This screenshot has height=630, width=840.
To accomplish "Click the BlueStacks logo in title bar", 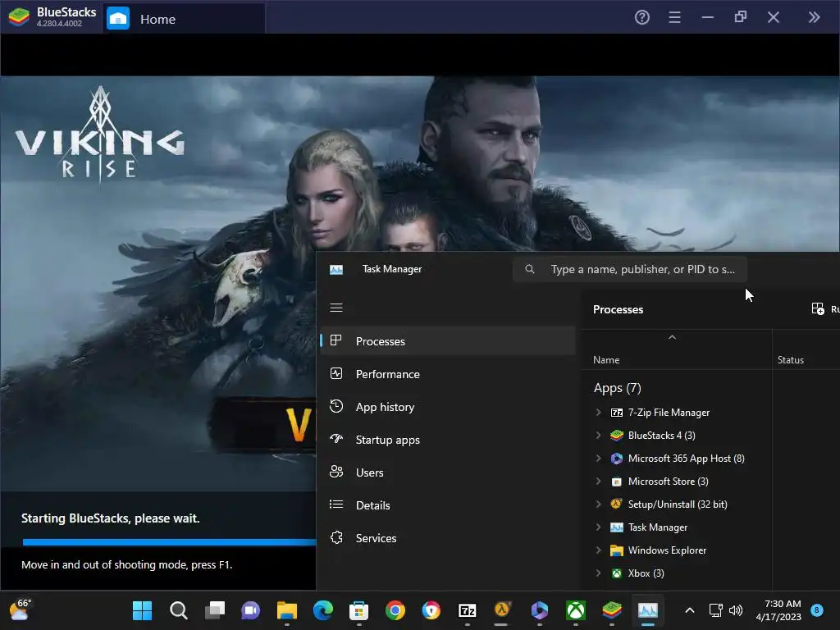I will [x=19, y=17].
